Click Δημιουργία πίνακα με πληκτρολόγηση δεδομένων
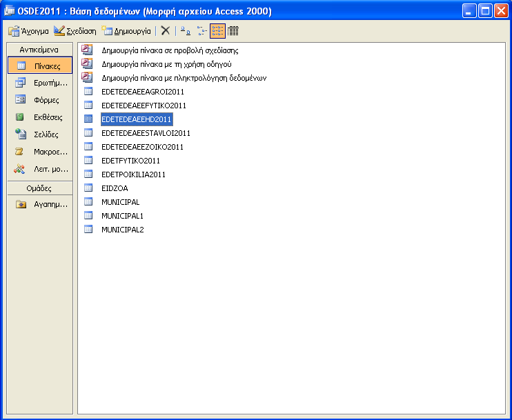Image resolution: width=512 pixels, height=420 pixels. click(184, 78)
